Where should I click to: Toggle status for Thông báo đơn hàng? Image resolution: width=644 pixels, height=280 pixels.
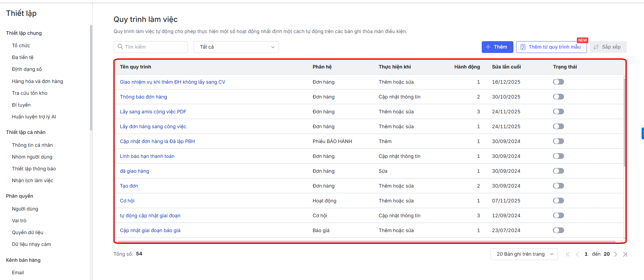[558, 97]
